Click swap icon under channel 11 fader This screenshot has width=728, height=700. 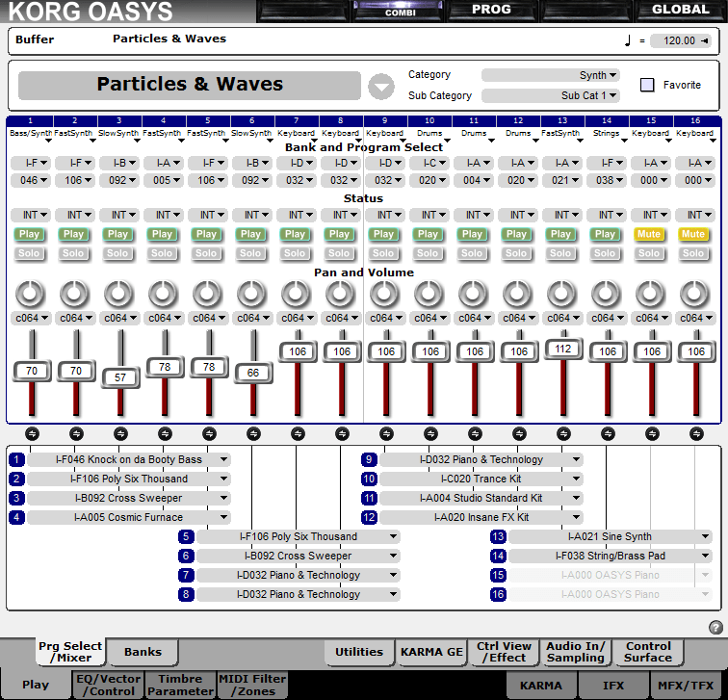[475, 434]
